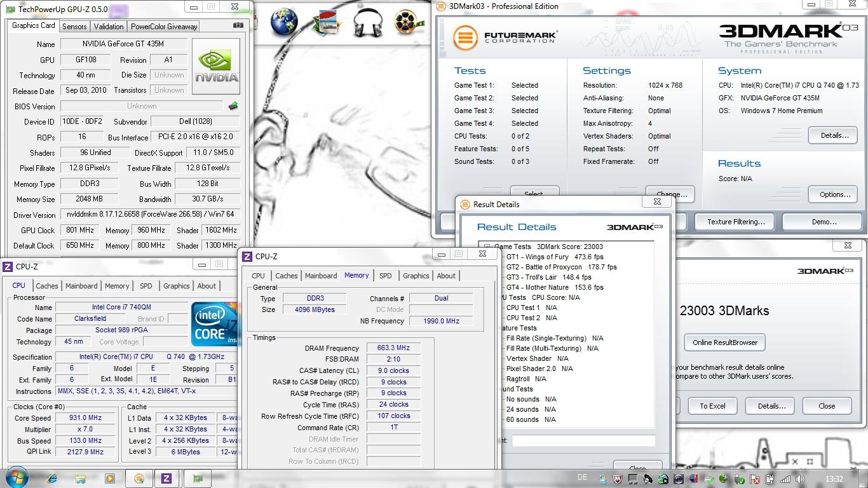The width and height of the screenshot is (868, 488).
Task: Click 23003 3DMarks score text
Action: (x=724, y=311)
